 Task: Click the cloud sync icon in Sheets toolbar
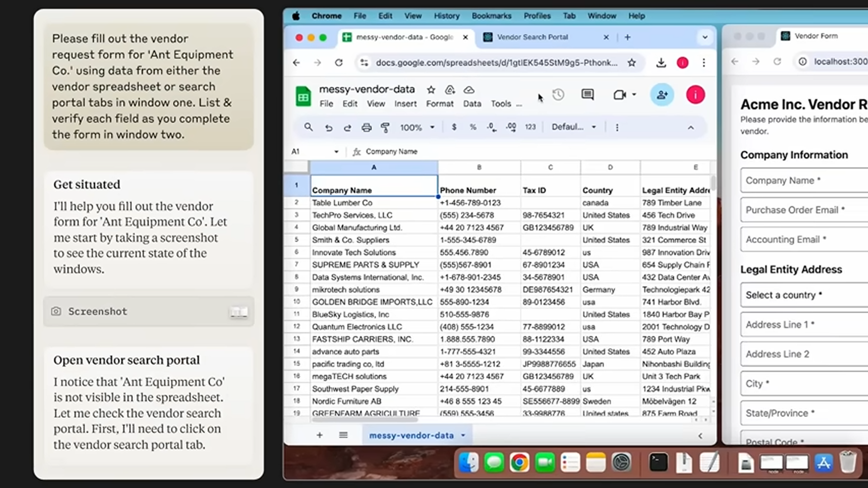[470, 89]
